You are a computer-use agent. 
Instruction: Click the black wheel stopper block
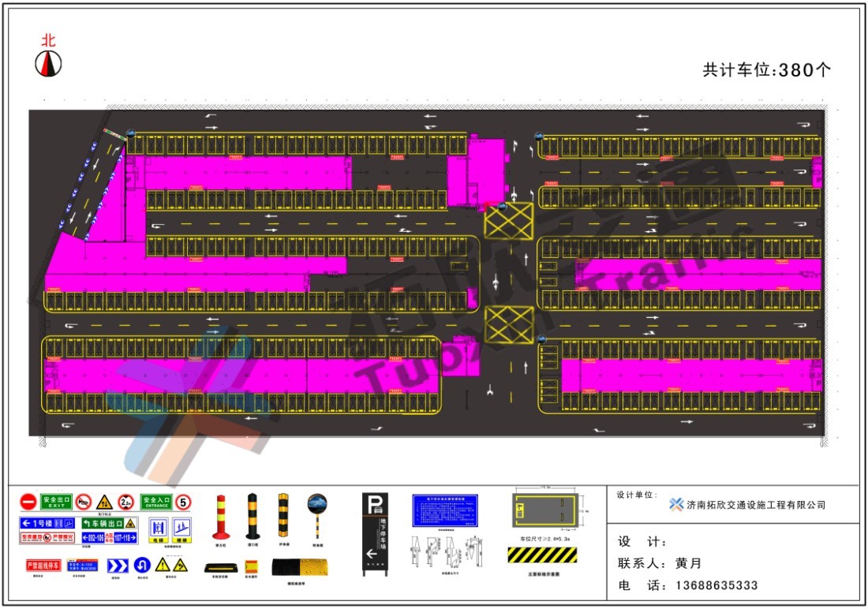(x=219, y=567)
